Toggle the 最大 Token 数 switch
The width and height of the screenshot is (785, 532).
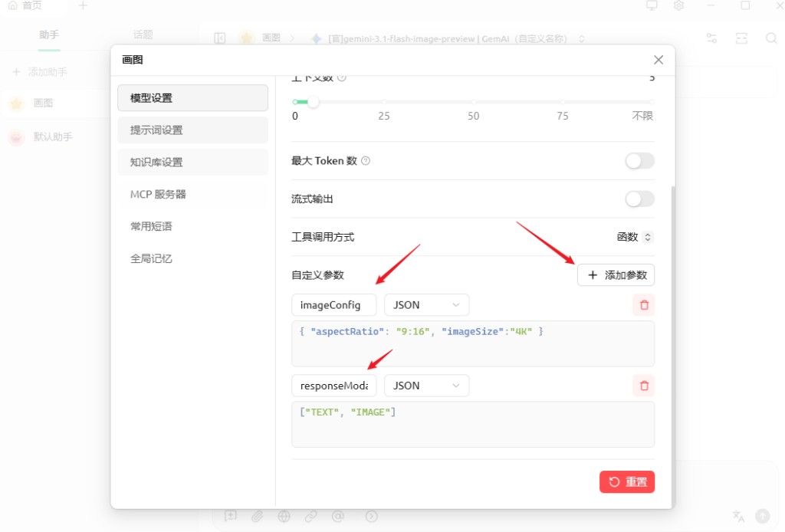[x=639, y=161]
